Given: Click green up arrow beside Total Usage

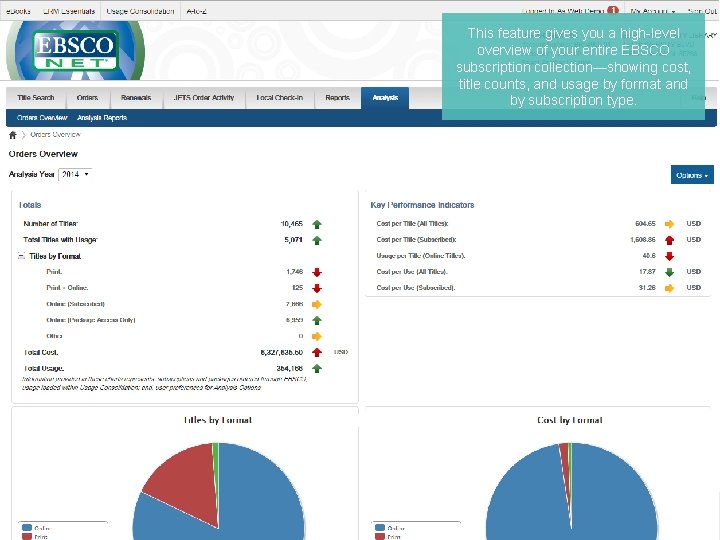Looking at the screenshot, I should (x=317, y=368).
